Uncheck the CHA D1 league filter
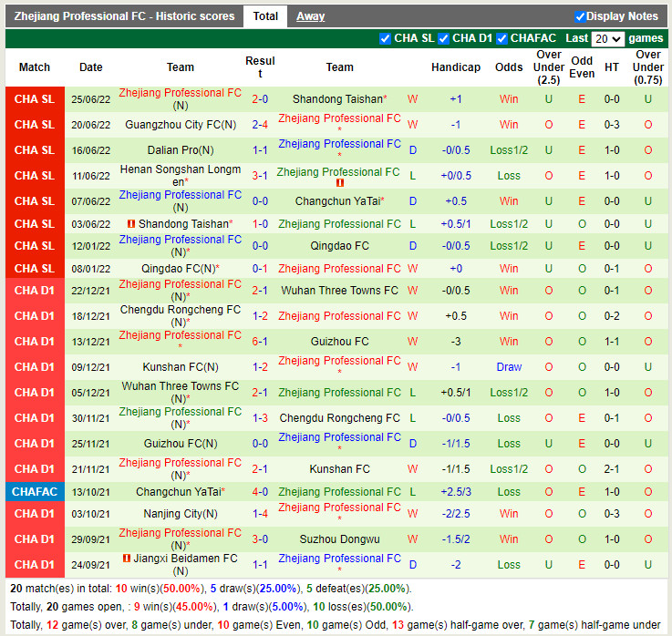The image size is (672, 636). point(443,38)
